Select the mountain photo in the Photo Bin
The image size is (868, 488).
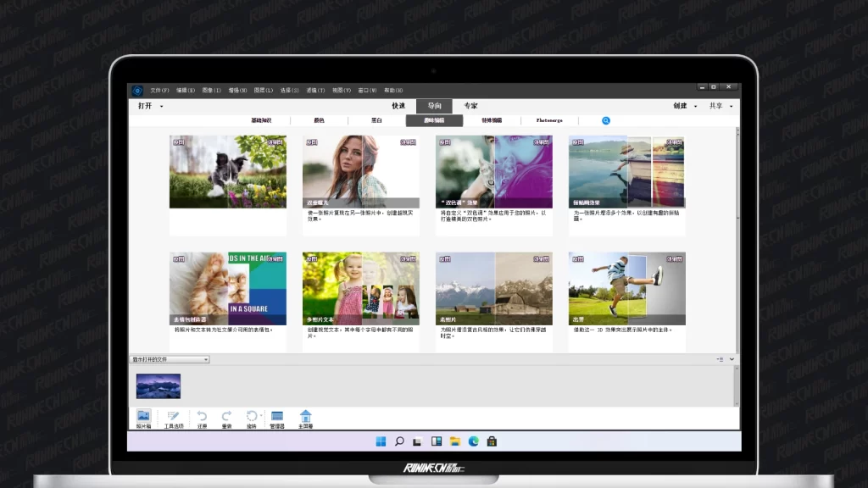159,385
